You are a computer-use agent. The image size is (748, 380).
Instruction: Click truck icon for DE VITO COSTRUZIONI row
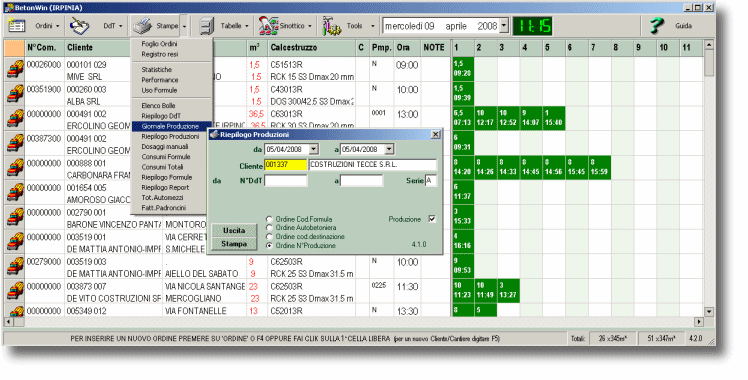(x=15, y=292)
